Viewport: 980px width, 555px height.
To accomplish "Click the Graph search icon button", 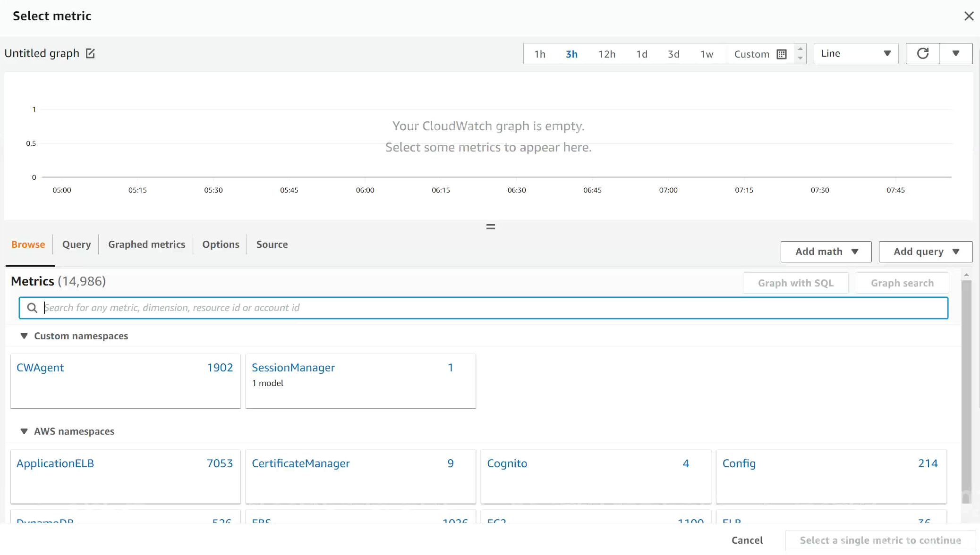I will 902,283.
